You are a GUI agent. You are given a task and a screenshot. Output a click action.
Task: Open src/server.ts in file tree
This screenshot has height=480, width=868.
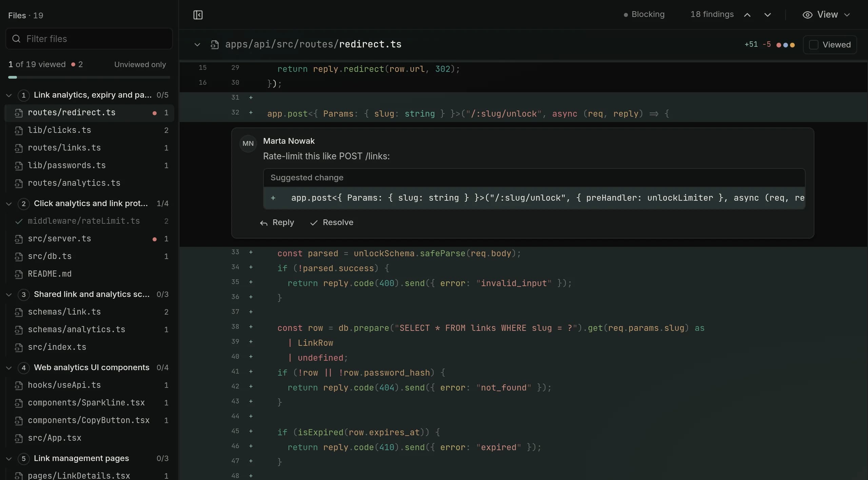tap(89, 239)
